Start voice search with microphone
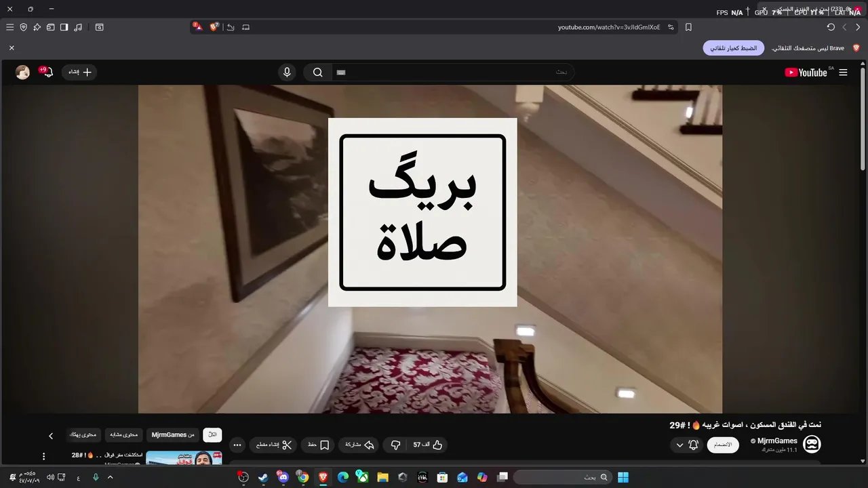 (x=287, y=73)
